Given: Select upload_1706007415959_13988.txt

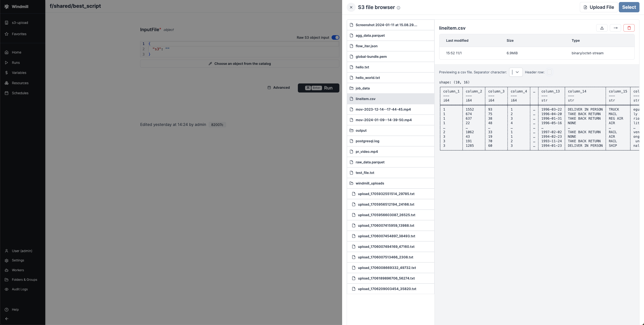Looking at the screenshot, I should pos(390,225).
